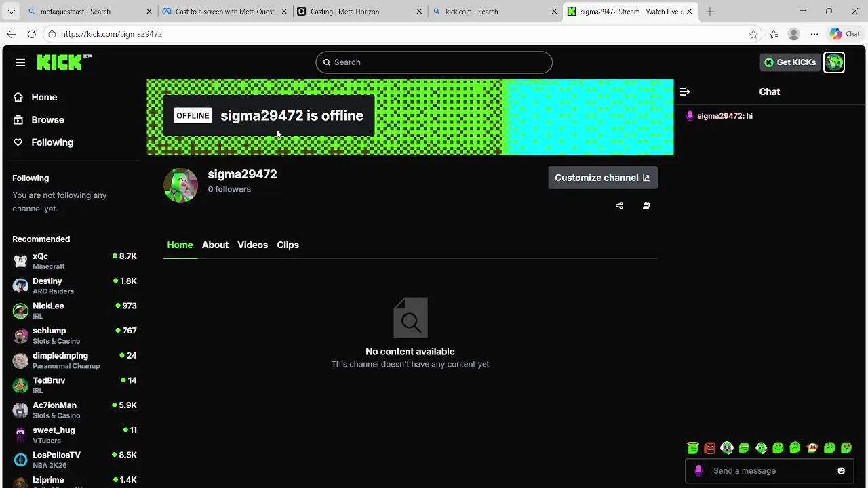
Task: Open the profile avatar menu top right
Action: coord(834,62)
